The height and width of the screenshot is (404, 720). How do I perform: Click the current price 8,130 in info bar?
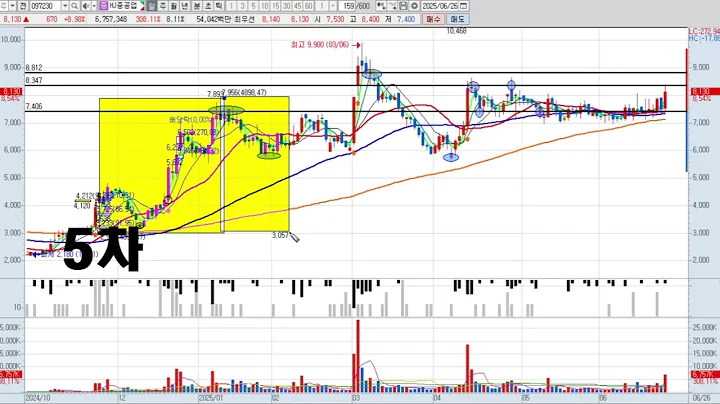click(x=12, y=19)
